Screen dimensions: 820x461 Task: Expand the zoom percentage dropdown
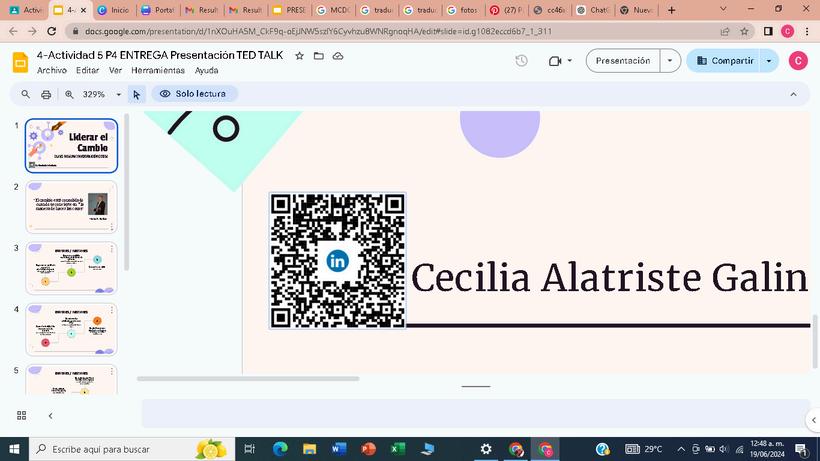tap(119, 95)
